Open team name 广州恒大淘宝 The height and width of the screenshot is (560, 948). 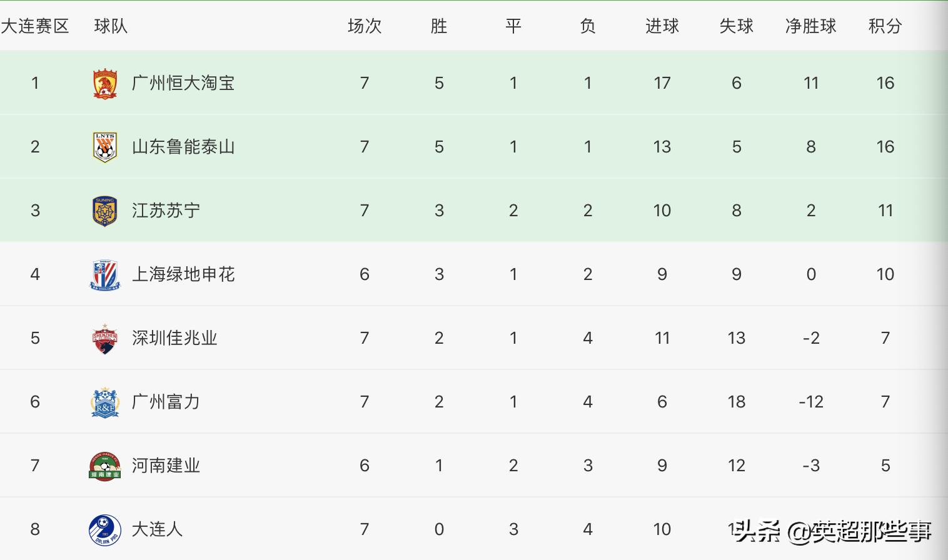click(x=183, y=83)
